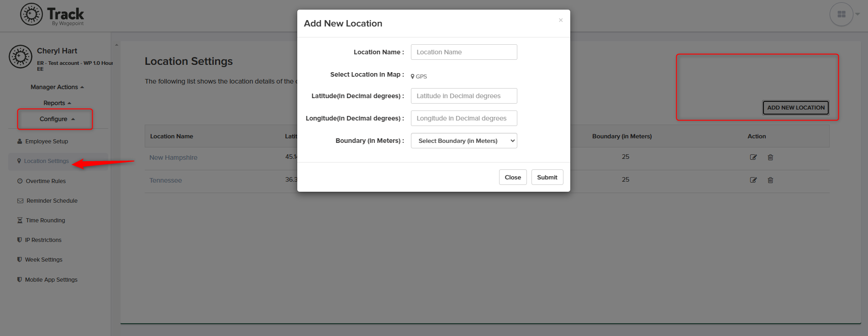The image size is (868, 336).
Task: Click Cheryl Hart profile avatar icon
Action: tap(21, 57)
